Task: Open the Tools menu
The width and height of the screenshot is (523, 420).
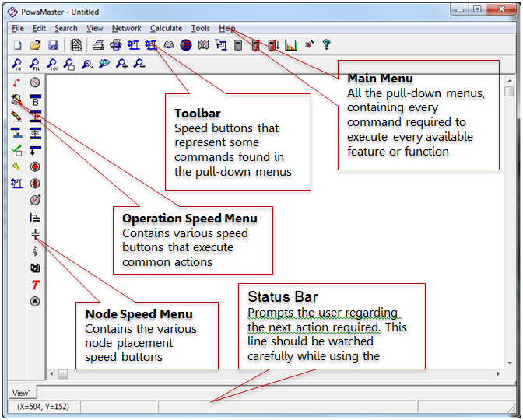Action: point(201,28)
